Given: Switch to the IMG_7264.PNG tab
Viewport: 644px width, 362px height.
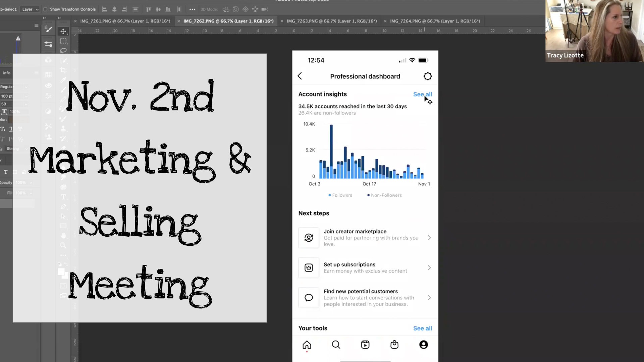Looking at the screenshot, I should tap(435, 21).
